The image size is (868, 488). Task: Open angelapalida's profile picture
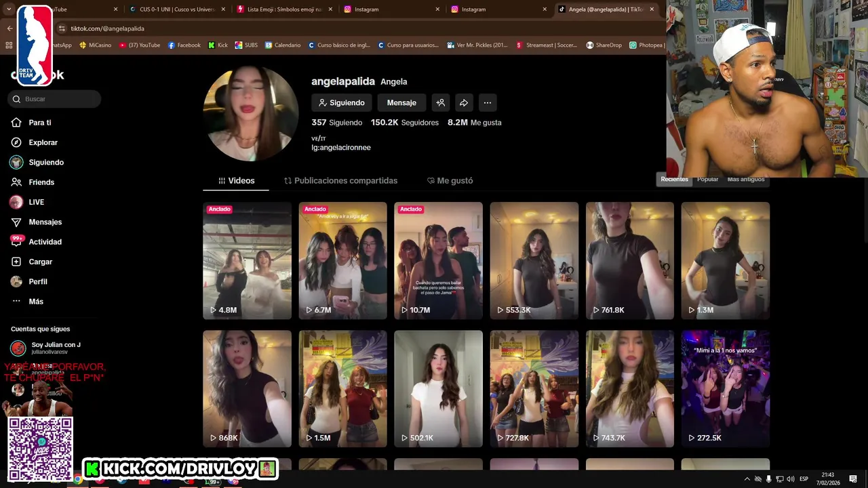point(250,113)
